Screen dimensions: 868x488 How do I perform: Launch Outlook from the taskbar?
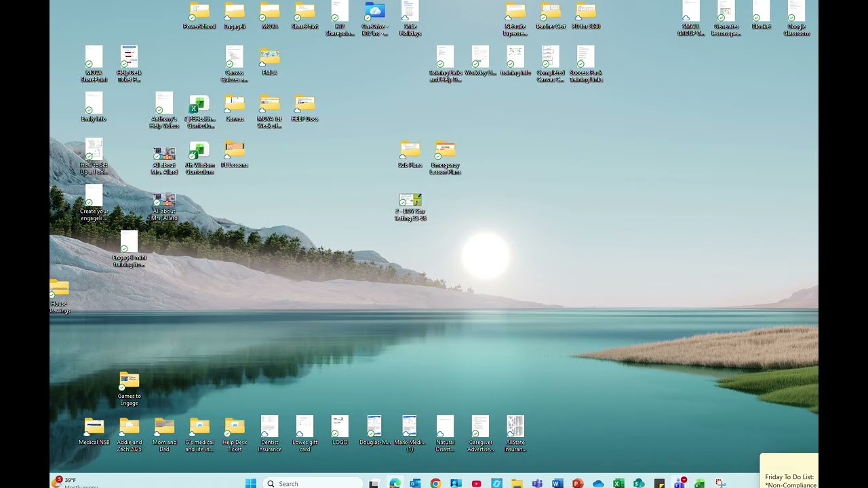(415, 483)
